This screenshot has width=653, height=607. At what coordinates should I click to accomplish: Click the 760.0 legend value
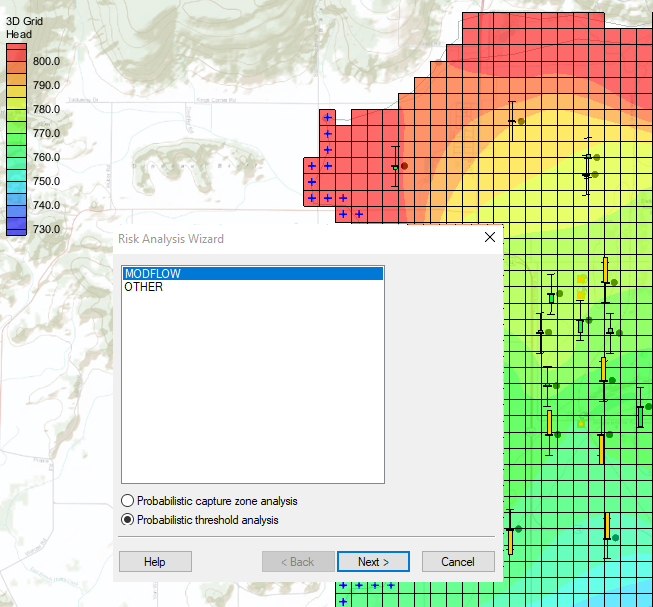tap(46, 157)
